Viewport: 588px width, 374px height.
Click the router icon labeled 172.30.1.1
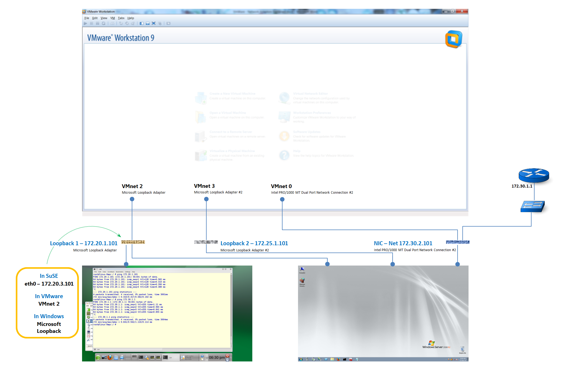534,175
